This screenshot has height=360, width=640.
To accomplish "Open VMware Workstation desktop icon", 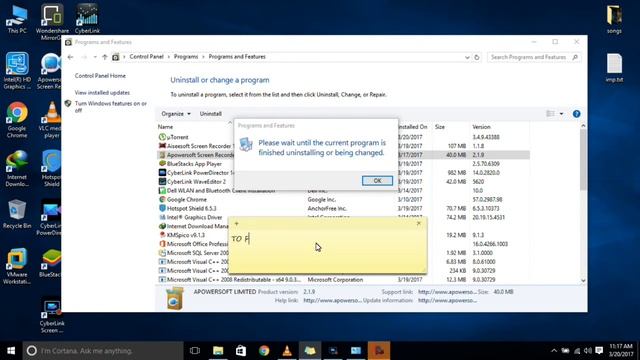I will (x=17, y=266).
